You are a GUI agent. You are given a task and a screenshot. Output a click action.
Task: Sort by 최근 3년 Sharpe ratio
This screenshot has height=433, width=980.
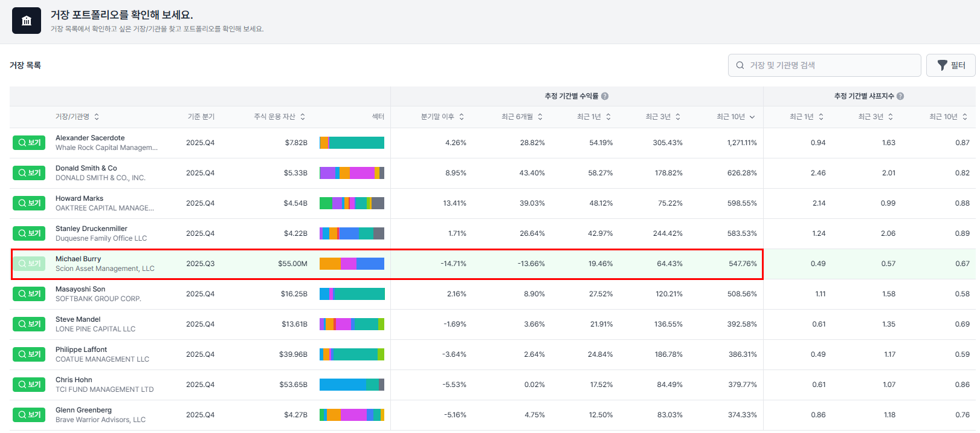click(876, 117)
